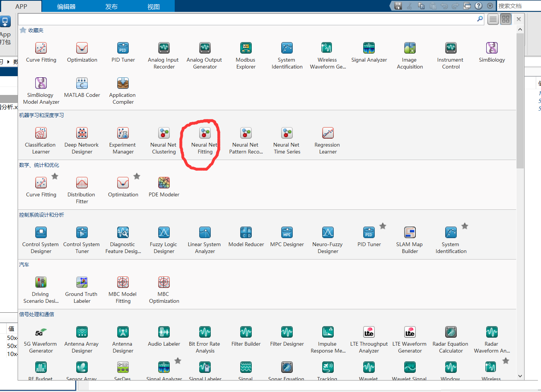Launch Classification Learner app
This screenshot has width=541, height=392.
(x=41, y=141)
